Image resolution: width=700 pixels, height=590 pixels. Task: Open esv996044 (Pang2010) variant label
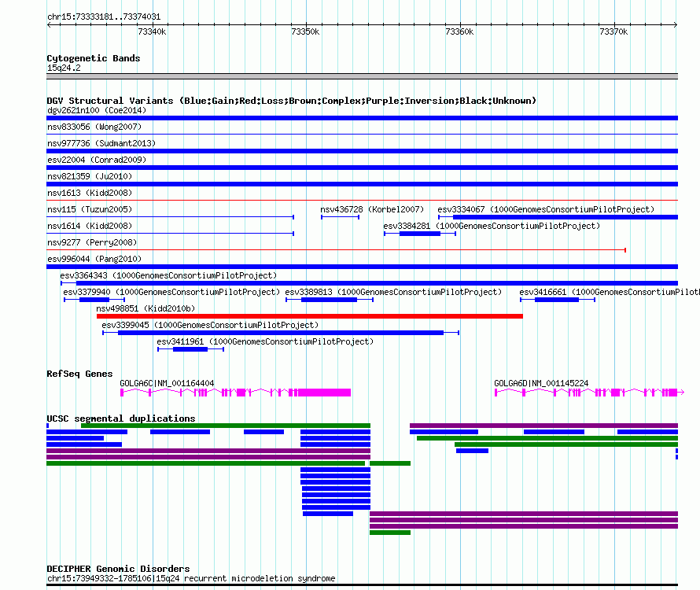(x=94, y=259)
